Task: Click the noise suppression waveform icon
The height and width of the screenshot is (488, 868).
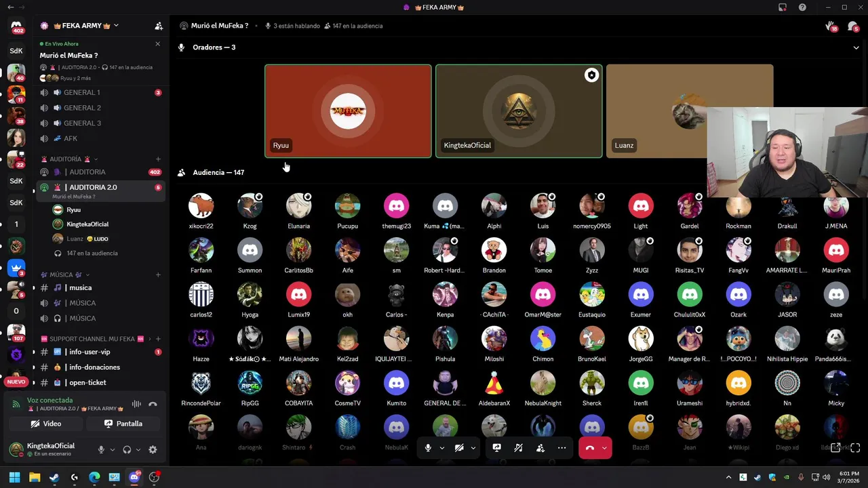Action: [x=136, y=404]
